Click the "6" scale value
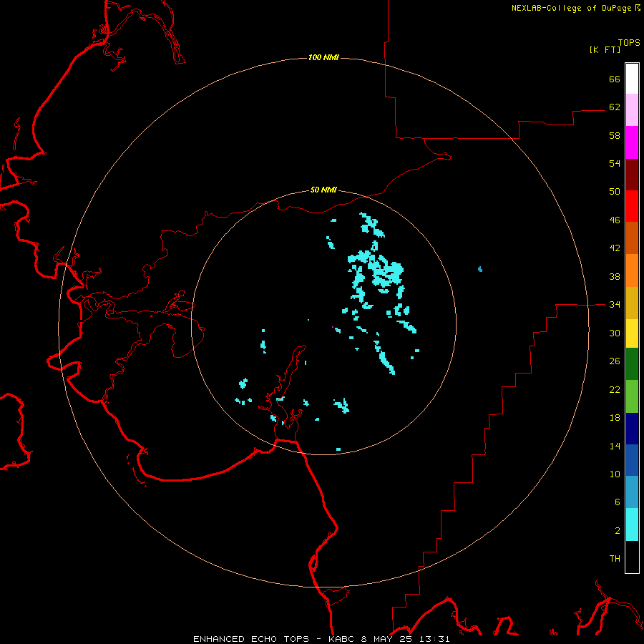Image resolution: width=644 pixels, height=644 pixels. tap(618, 502)
